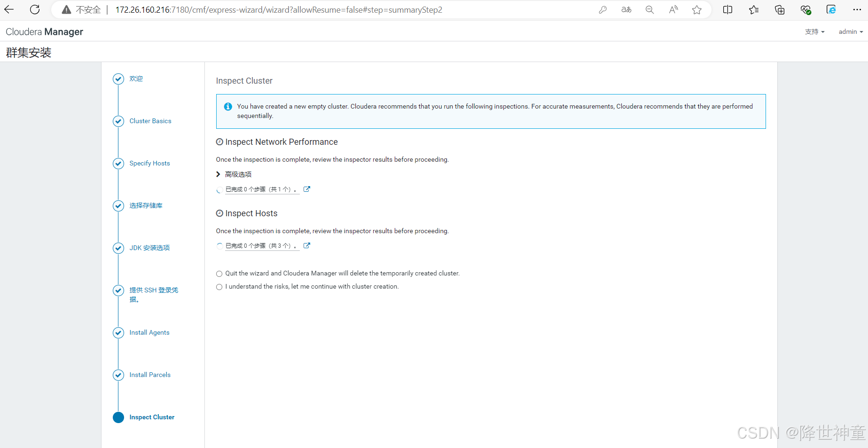Click the checkmark icon beside Install Parcels
The height and width of the screenshot is (448, 868).
[118, 375]
